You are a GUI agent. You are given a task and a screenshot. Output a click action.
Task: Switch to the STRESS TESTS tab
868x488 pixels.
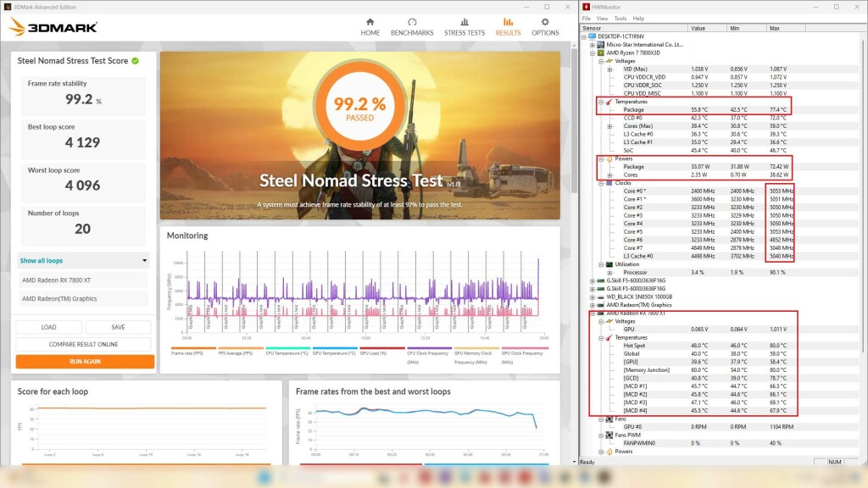pos(465,26)
